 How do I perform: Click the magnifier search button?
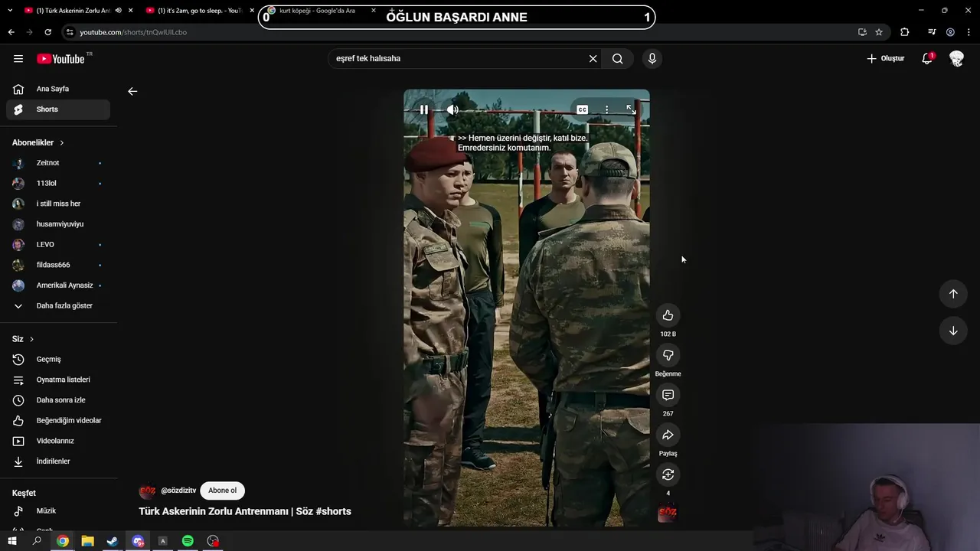pyautogui.click(x=618, y=59)
